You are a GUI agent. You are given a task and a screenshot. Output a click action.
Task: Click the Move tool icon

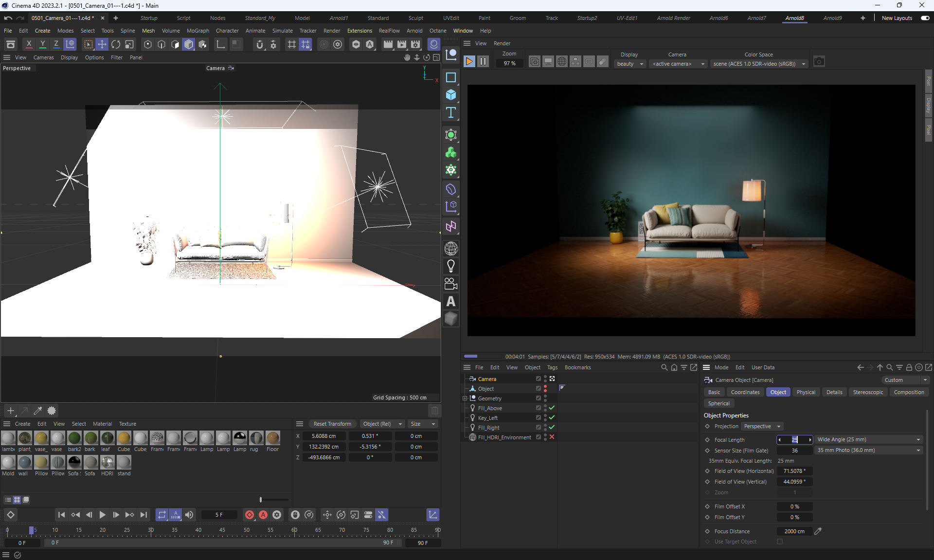[x=102, y=45]
